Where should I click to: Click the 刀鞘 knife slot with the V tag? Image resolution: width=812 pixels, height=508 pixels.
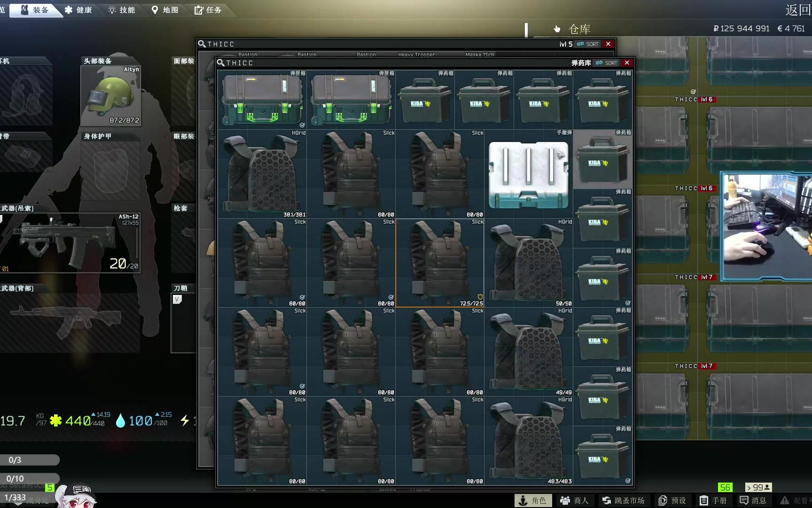click(184, 323)
